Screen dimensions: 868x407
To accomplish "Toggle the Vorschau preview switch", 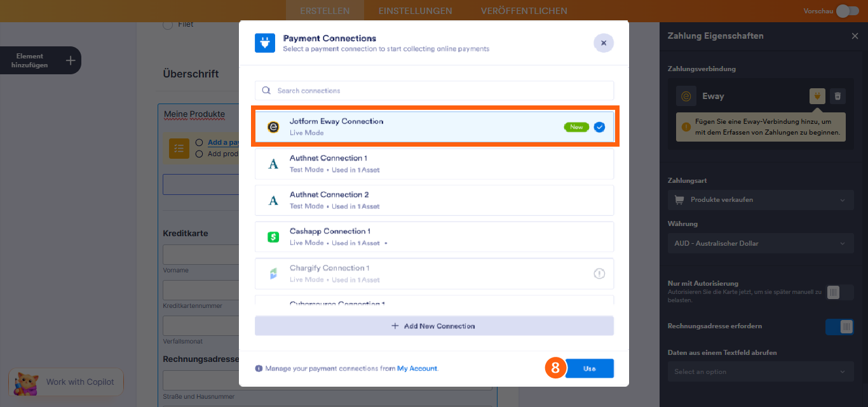I will [847, 11].
